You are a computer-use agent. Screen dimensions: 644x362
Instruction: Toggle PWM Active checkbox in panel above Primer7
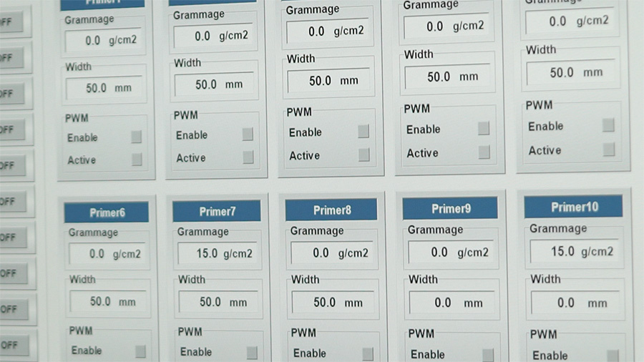click(x=248, y=157)
